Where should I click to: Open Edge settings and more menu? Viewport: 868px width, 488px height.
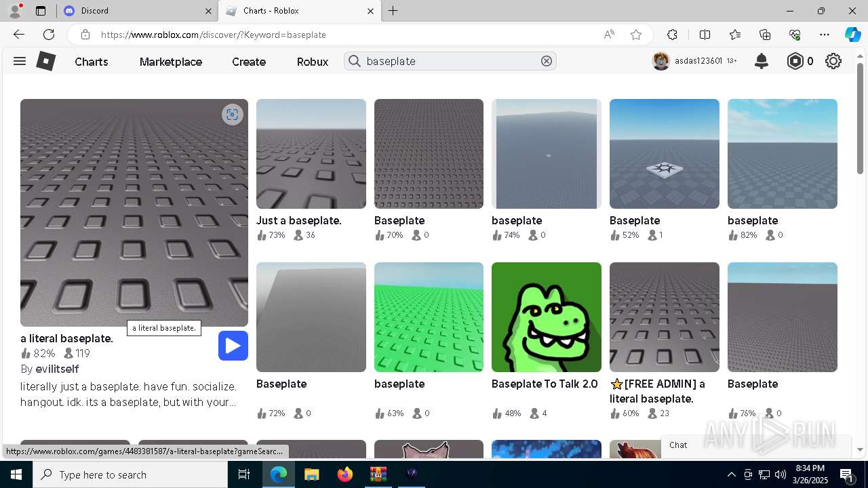pos(825,35)
